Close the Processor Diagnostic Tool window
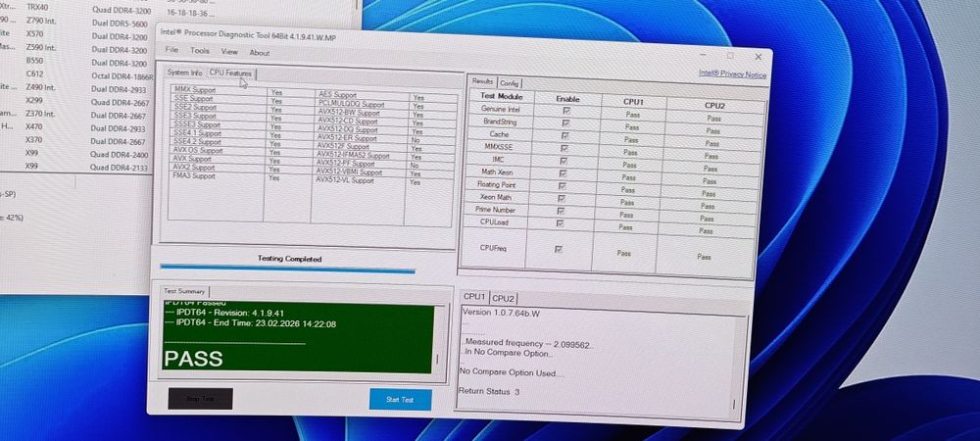The height and width of the screenshot is (441, 980). (759, 57)
